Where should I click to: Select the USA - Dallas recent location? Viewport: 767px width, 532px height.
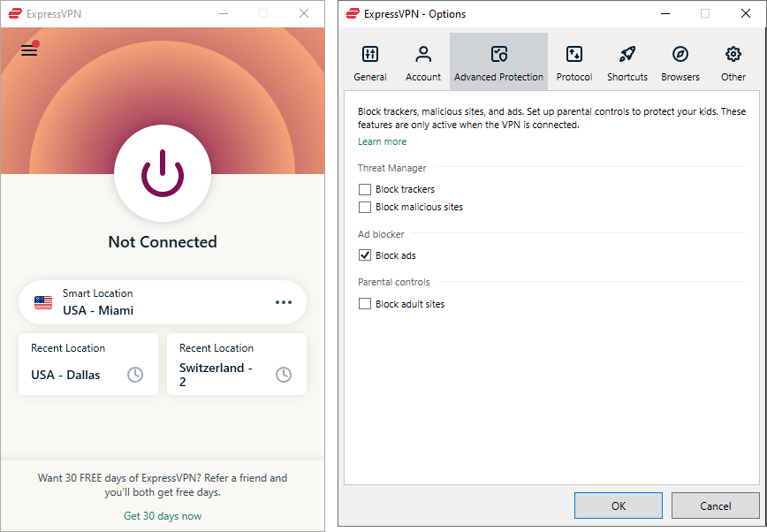click(x=88, y=364)
